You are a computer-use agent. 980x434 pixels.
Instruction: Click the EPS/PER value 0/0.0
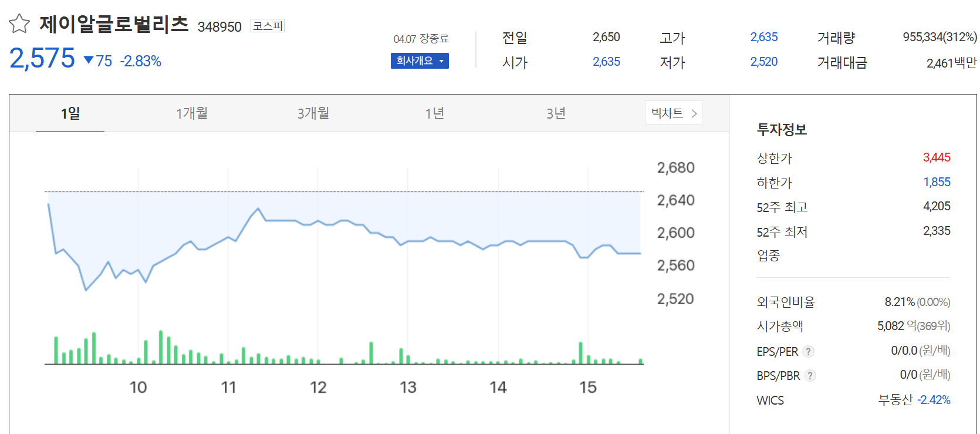[904, 351]
